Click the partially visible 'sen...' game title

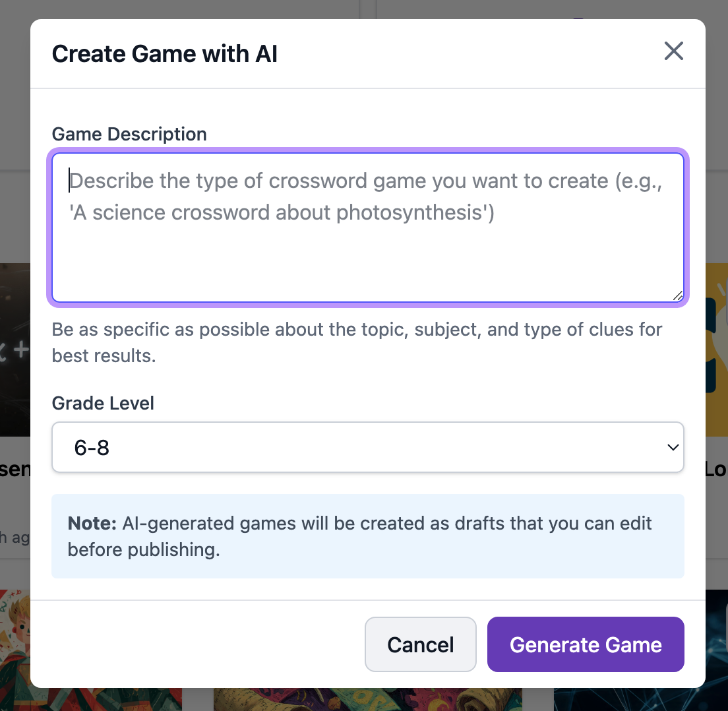[x=13, y=469]
